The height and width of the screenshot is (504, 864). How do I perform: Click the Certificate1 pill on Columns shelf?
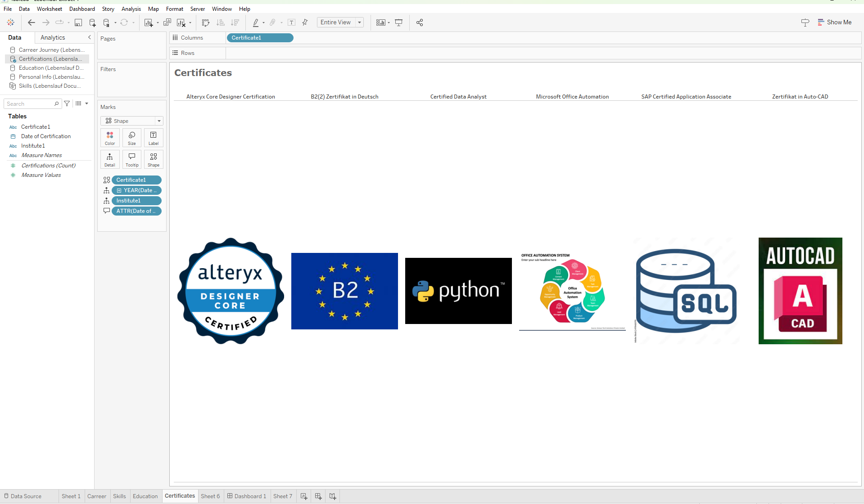tap(260, 38)
